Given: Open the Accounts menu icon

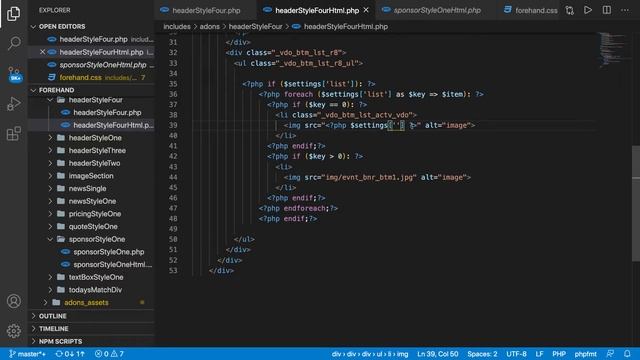Looking at the screenshot, I should pos(13,301).
